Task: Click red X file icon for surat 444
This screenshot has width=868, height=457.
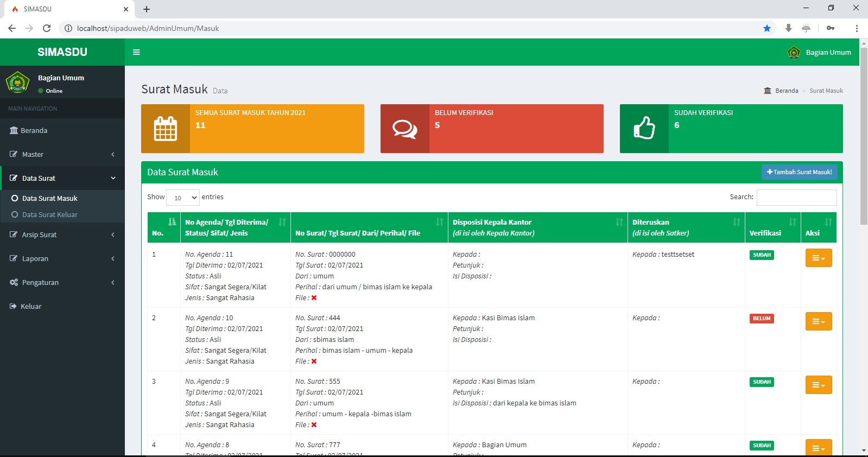Action: 314,361
